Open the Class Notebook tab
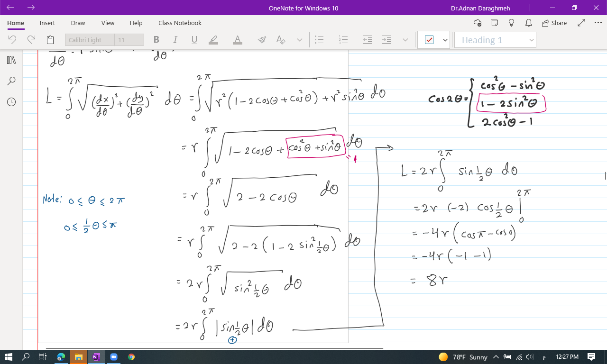Screen dimensions: 607x364 (180, 23)
